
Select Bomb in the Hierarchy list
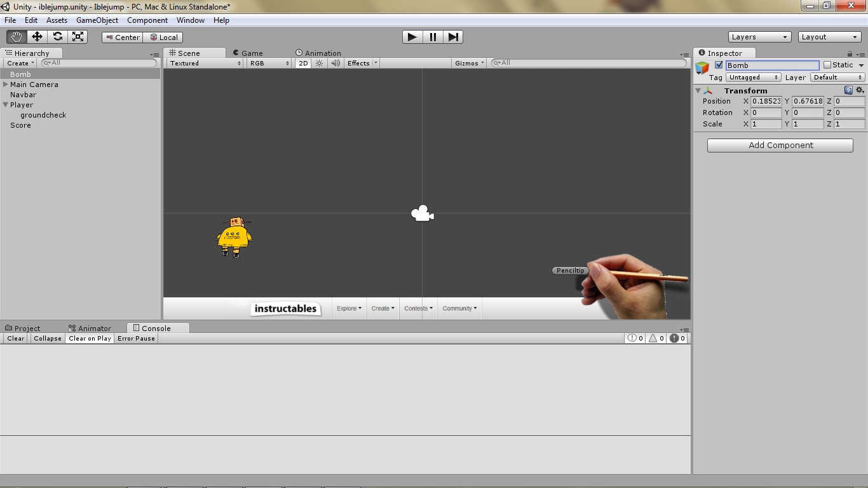pyautogui.click(x=80, y=74)
